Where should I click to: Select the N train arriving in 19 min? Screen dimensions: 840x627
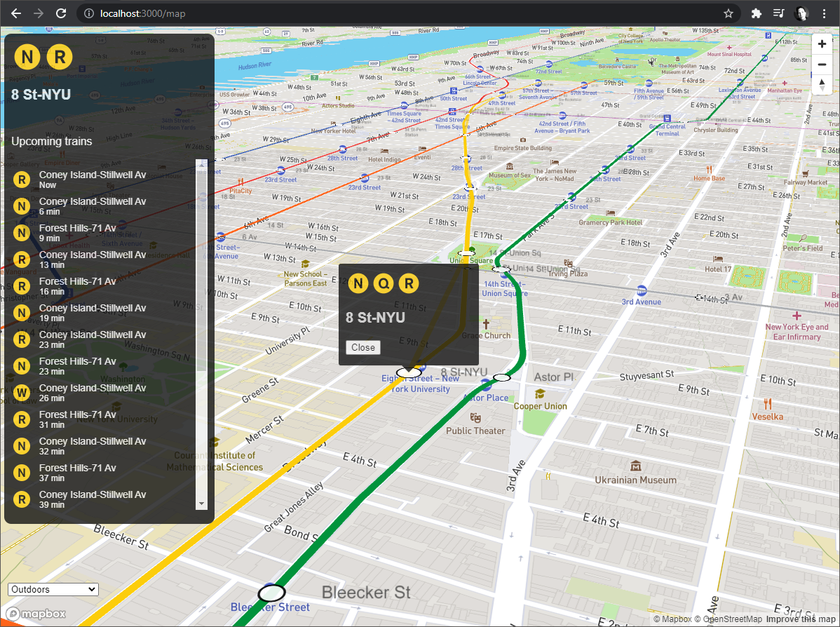(103, 313)
